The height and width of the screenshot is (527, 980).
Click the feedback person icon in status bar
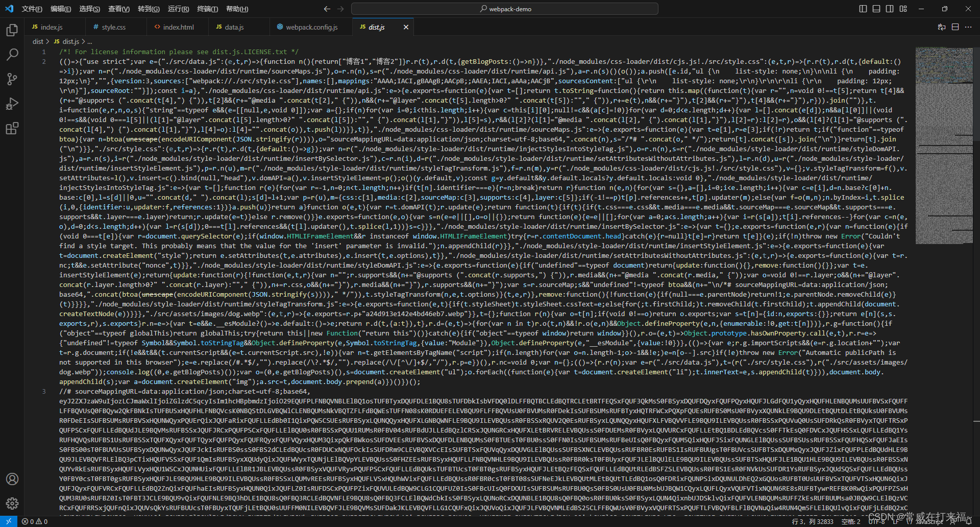pos(952,521)
